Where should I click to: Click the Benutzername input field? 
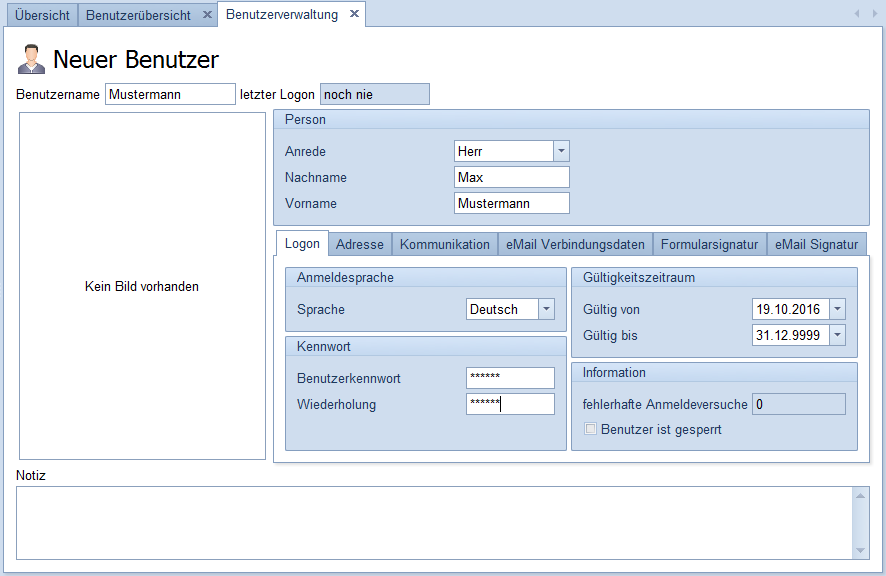170,94
